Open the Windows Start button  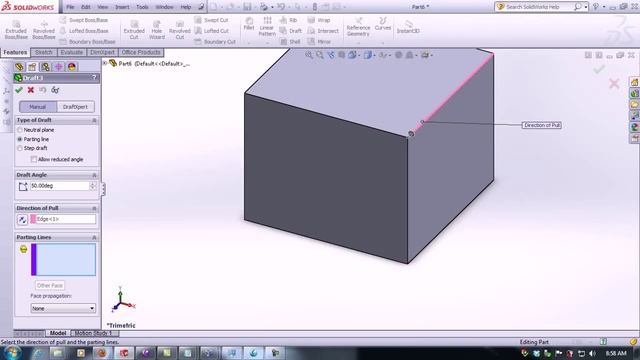coord(11,353)
